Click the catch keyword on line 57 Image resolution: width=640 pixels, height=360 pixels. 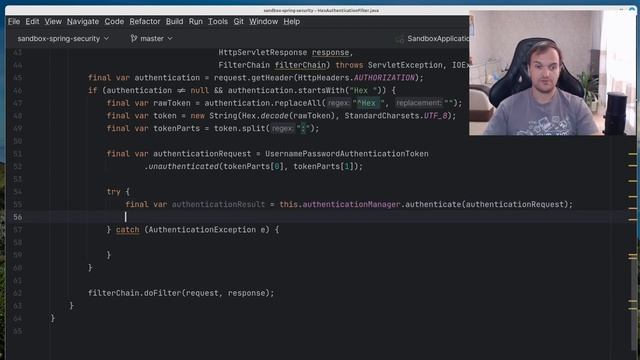click(127, 230)
